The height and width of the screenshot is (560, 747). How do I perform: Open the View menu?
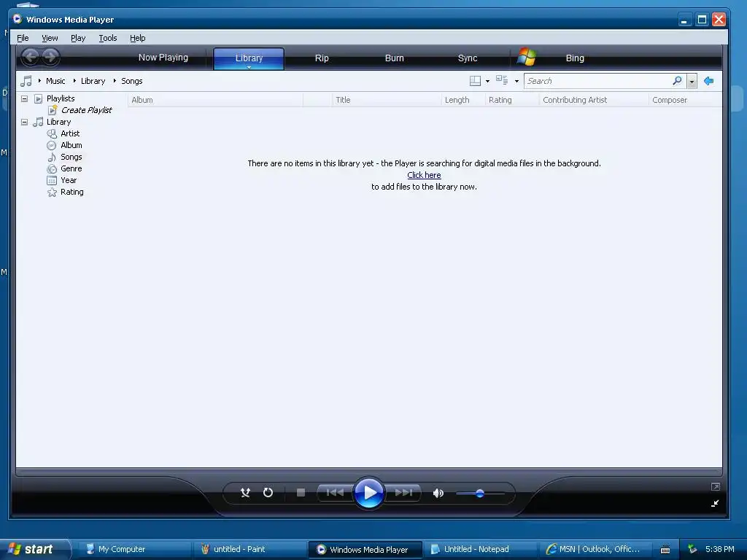click(x=50, y=38)
